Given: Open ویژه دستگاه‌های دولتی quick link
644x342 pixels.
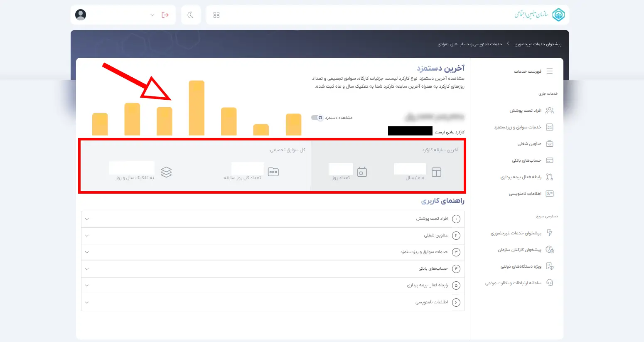Looking at the screenshot, I should point(521,266).
